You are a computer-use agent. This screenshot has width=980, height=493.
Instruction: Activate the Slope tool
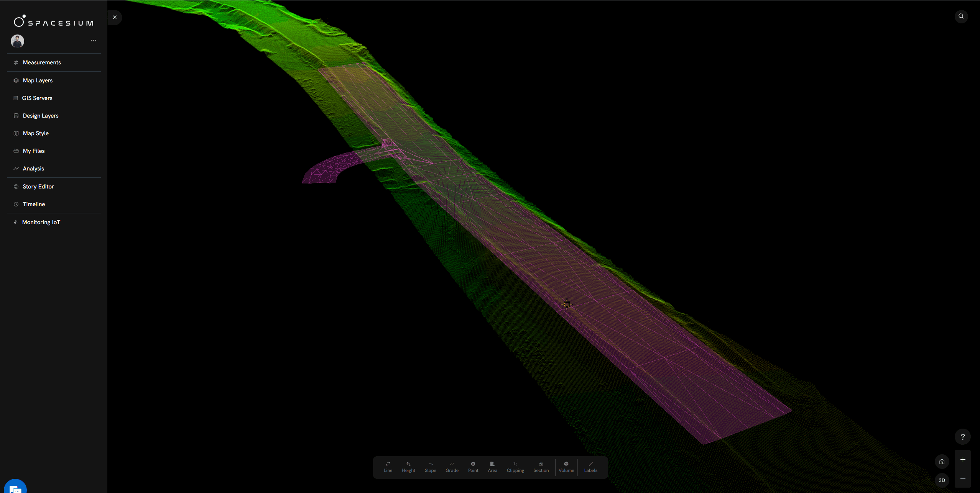[430, 467]
